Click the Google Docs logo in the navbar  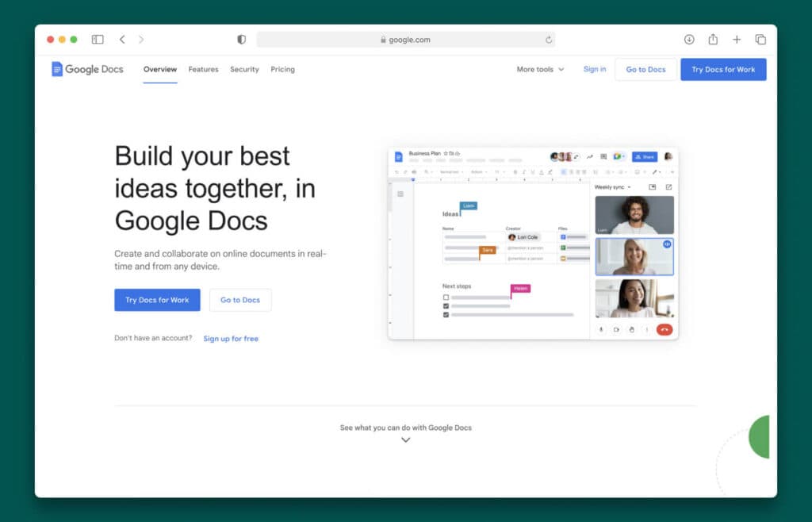coord(86,69)
